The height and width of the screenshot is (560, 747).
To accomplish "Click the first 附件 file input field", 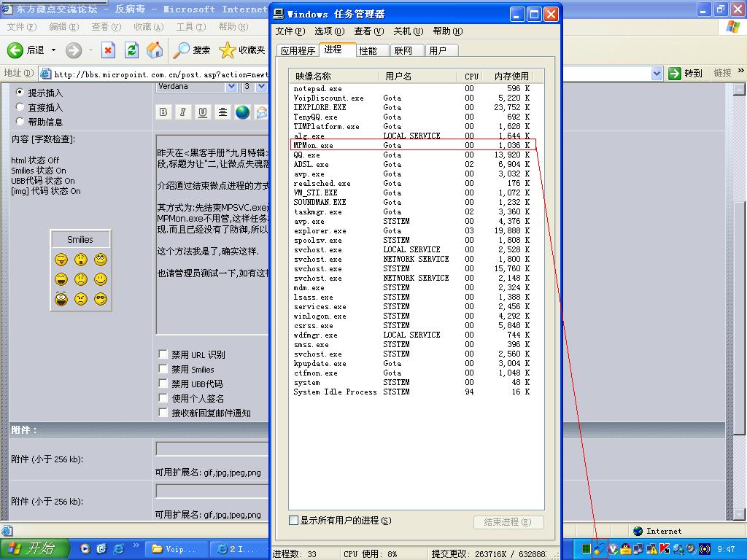I will click(212, 448).
